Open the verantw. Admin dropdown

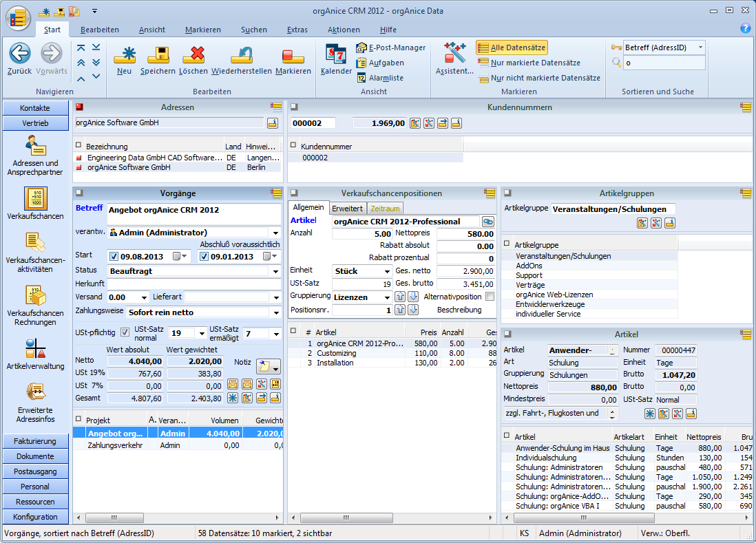276,233
